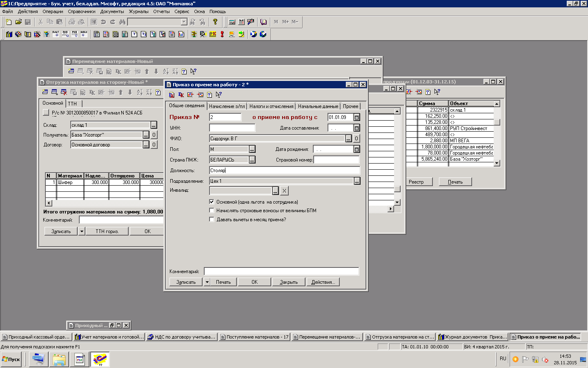Click the help page icon in Приказ window toolbar
This screenshot has width=588, height=368.
click(x=209, y=94)
